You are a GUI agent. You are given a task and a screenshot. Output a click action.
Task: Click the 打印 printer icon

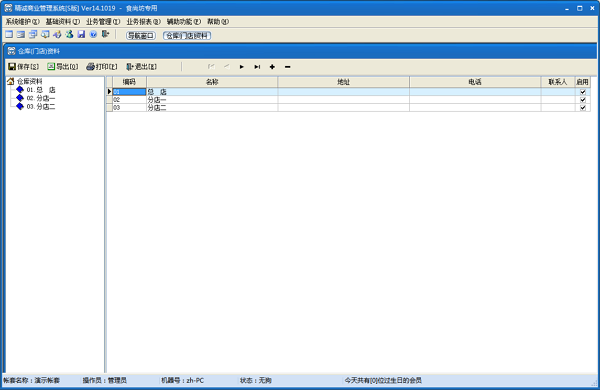click(x=90, y=67)
